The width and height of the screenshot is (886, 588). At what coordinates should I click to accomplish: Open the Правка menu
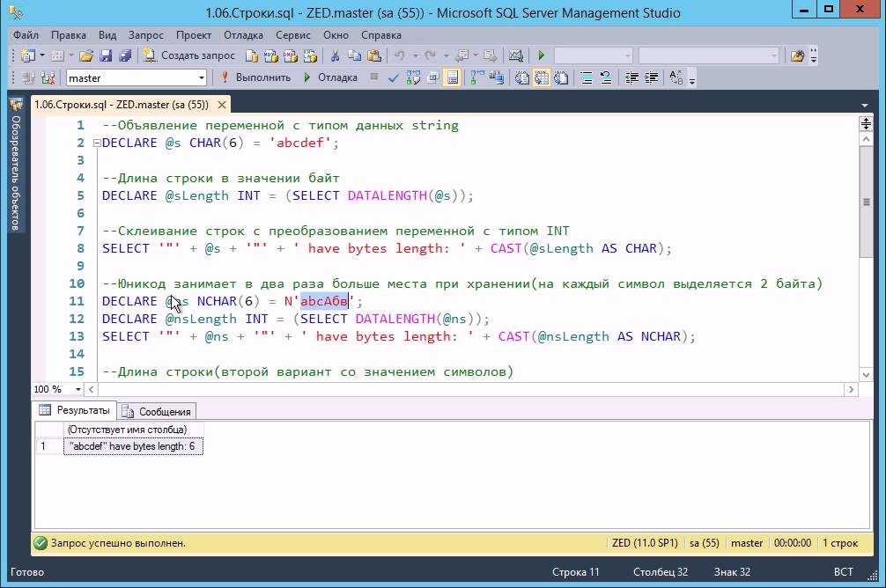click(x=69, y=35)
